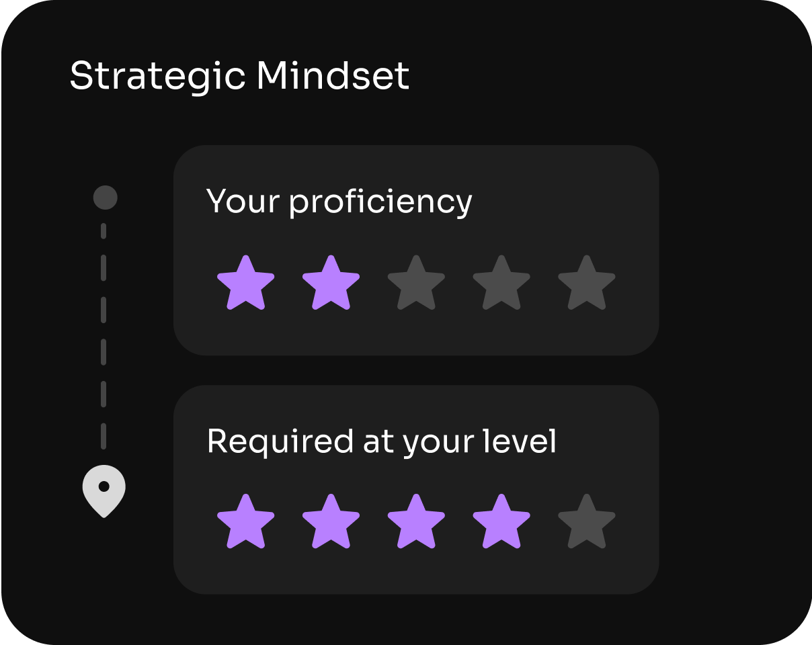Click the dashed vertical connector line
Screen dimensions: 812x645
104,336
